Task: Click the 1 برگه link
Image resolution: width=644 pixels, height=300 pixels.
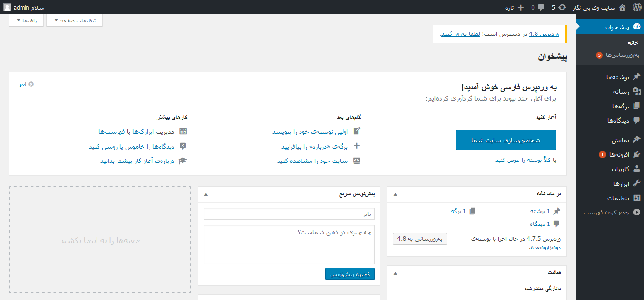Action: coord(458,211)
